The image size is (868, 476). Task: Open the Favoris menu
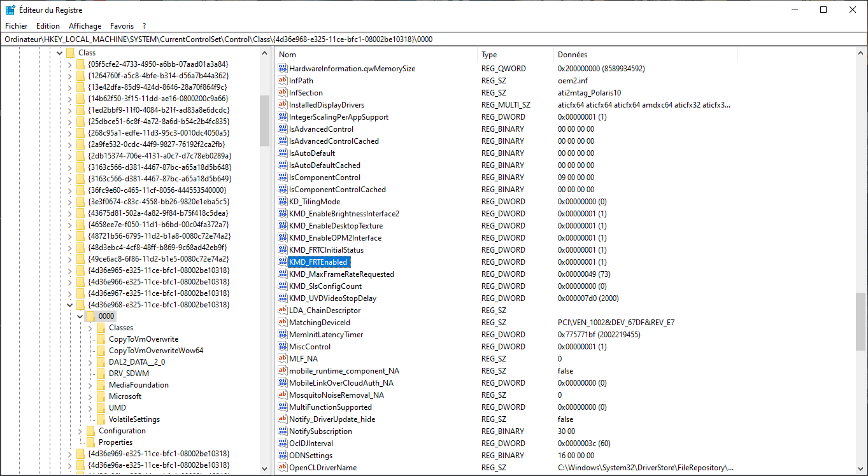[x=122, y=26]
